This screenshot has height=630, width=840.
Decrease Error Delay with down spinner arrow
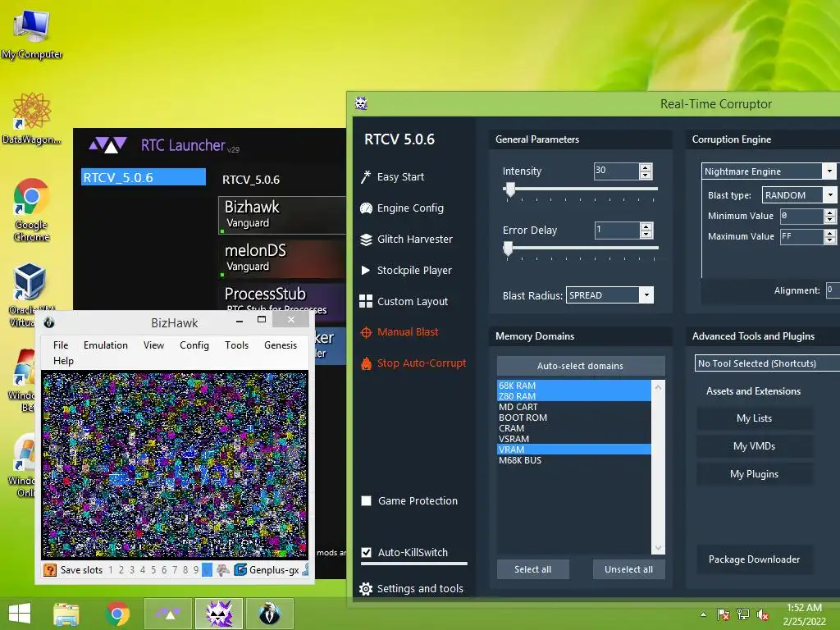click(646, 234)
